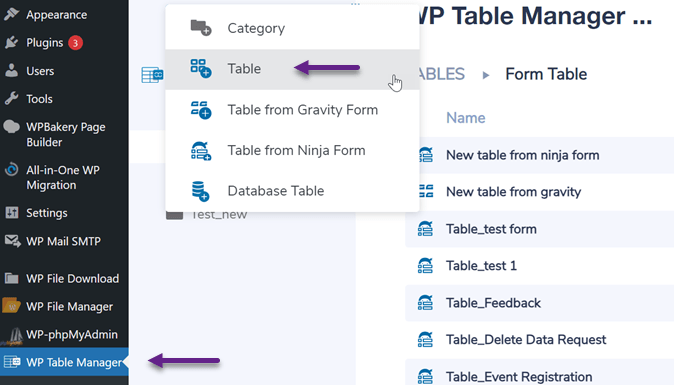Viewport: 674px width, 386px height.
Task: Click the Category folder-plus icon
Action: (x=201, y=28)
